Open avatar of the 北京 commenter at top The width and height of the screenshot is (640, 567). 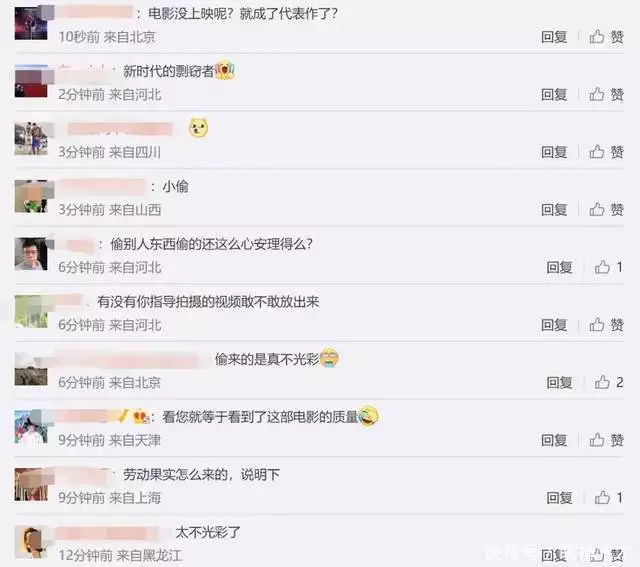31,23
